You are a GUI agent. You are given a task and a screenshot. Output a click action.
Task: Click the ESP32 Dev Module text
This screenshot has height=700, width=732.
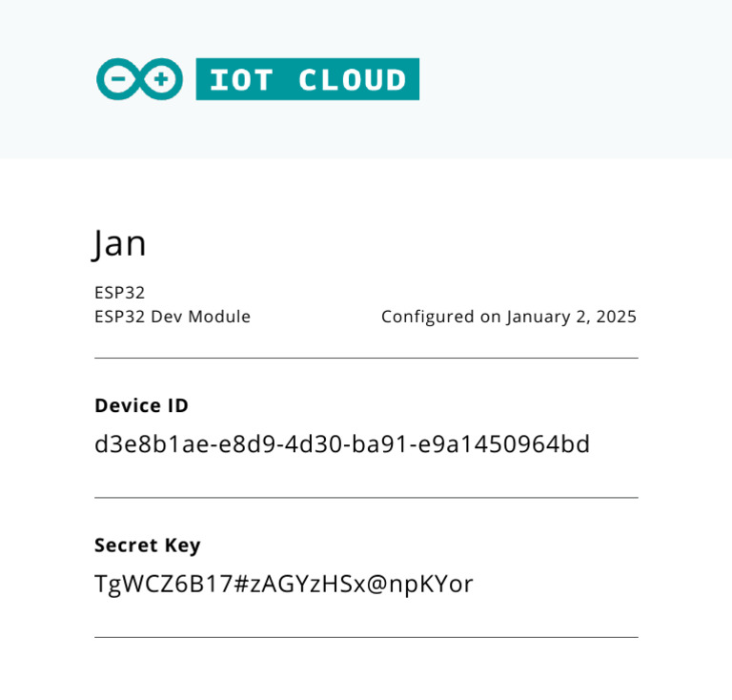point(173,317)
